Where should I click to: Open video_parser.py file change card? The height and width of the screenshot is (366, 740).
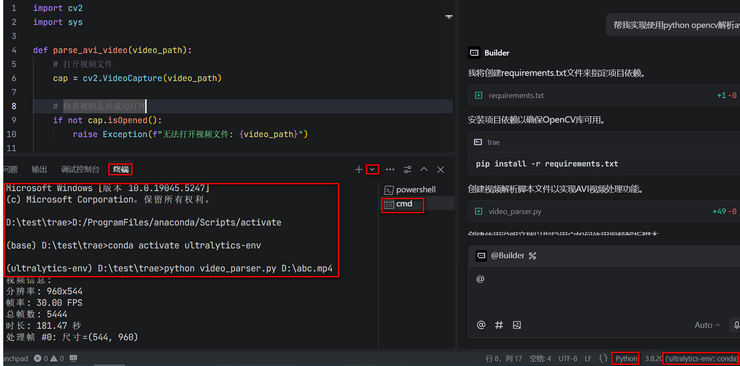[x=604, y=211]
